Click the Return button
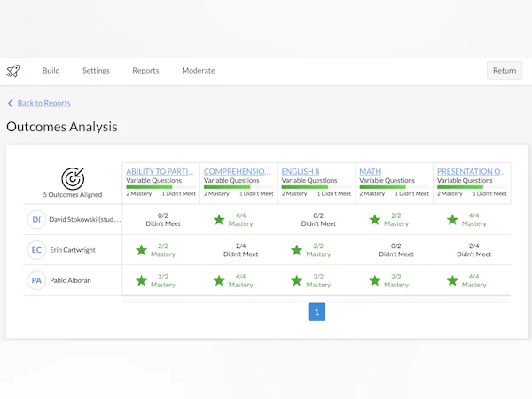532x399 pixels. [x=505, y=71]
